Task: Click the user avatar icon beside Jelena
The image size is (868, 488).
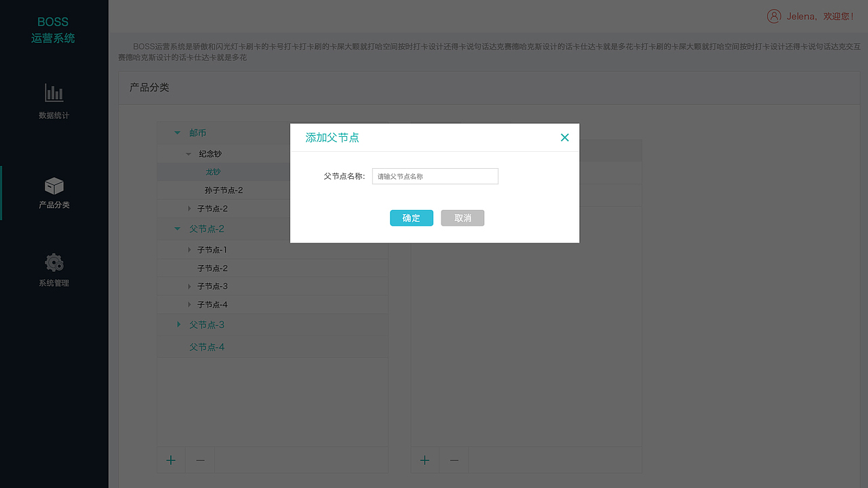Action: 774,16
